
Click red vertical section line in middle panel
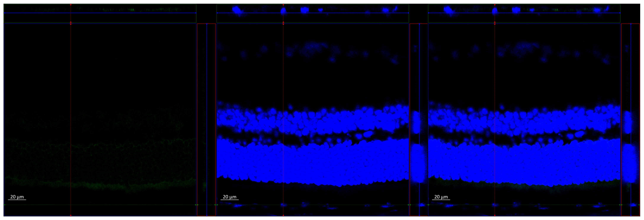tap(283, 75)
